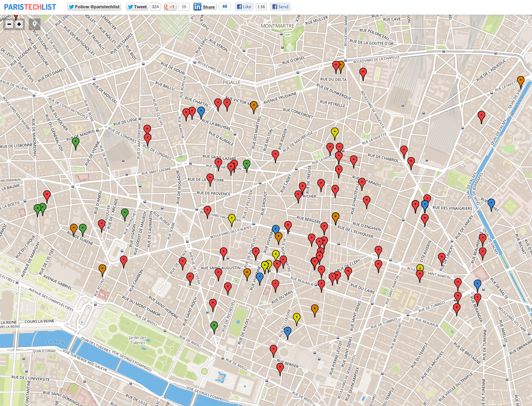Select green pin by Rue de Rivoli near Tuileries
The width and height of the screenshot is (532, 406).
(214, 327)
